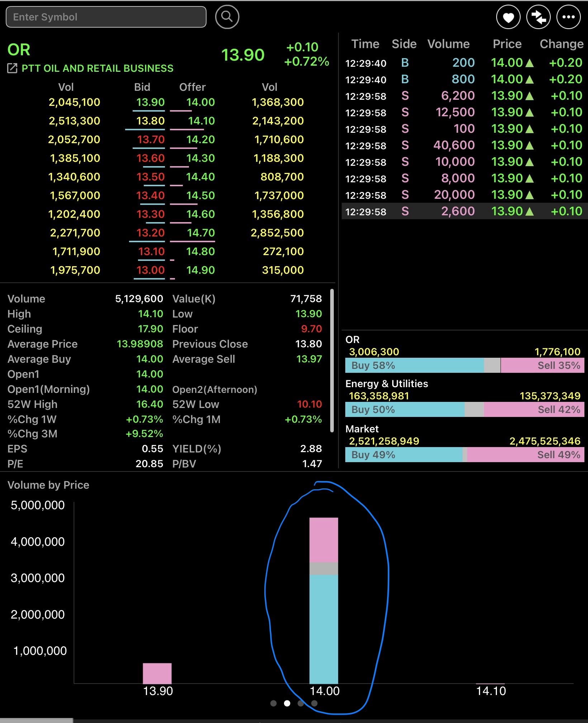Click OR Buy 58% bar segment
This screenshot has width=588, height=723.
click(414, 365)
